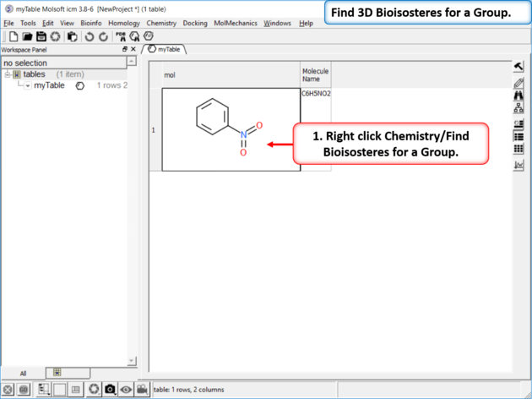Click the Undo arrow icon
The width and height of the screenshot is (532, 399).
89,36
